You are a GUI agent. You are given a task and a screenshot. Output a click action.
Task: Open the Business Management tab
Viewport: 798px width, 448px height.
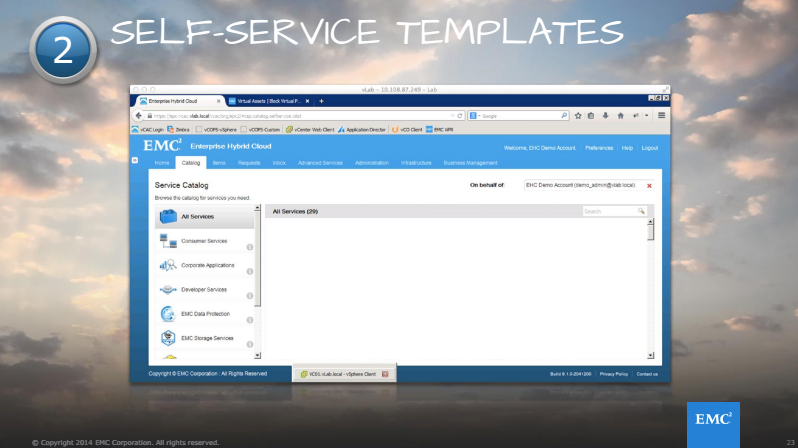tap(470, 163)
